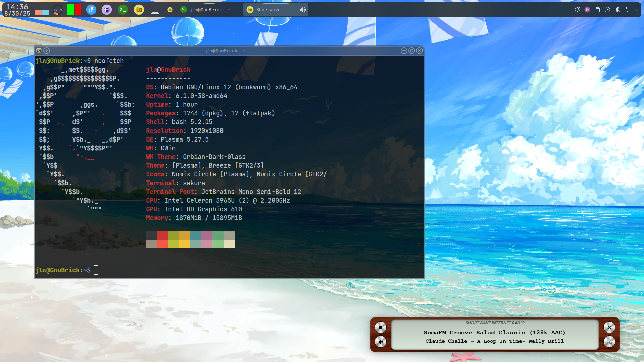Expand the hidden system tray icons arrow
Screen dimensions: 644x362
point(637,10)
